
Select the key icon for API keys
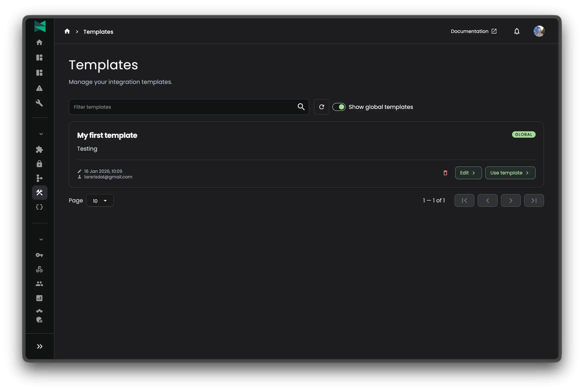(x=40, y=255)
